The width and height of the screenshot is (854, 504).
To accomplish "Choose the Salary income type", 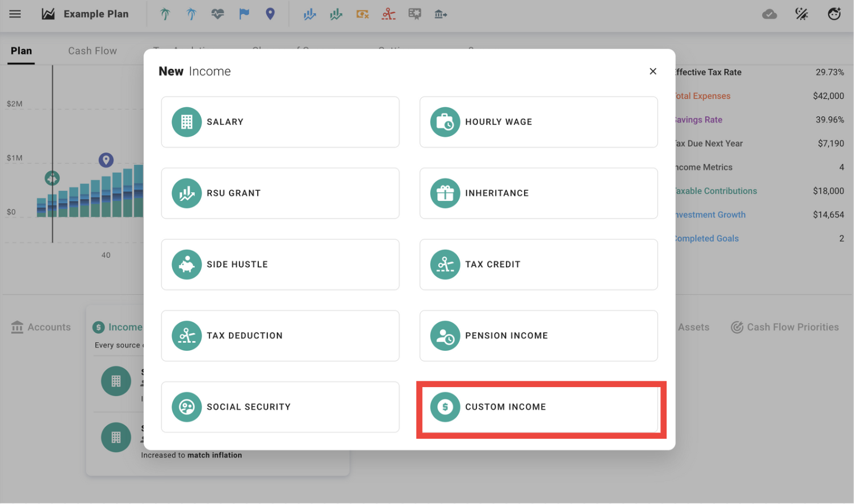I will [280, 121].
